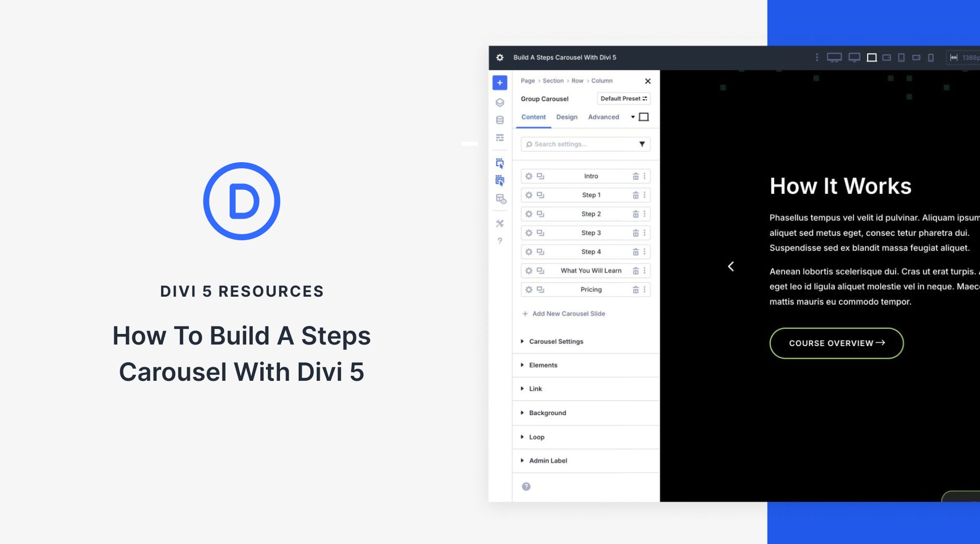The image size is (980, 544).
Task: Duplicate the Step 1 slide
Action: (x=540, y=195)
